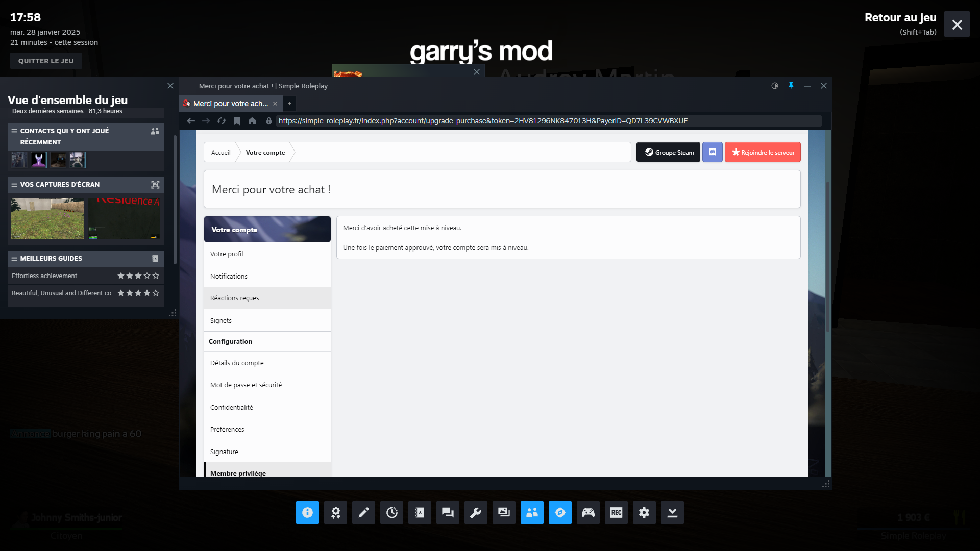The image size is (980, 551).
Task: Go to Accueil breadcrumb
Action: pyautogui.click(x=220, y=152)
